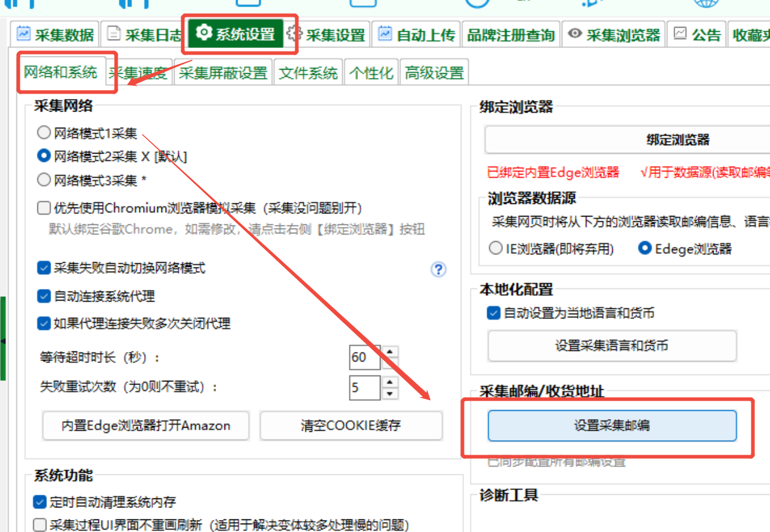Click the icon next to 公告 tab
Image resolution: width=770 pixels, height=532 pixels.
point(679,34)
